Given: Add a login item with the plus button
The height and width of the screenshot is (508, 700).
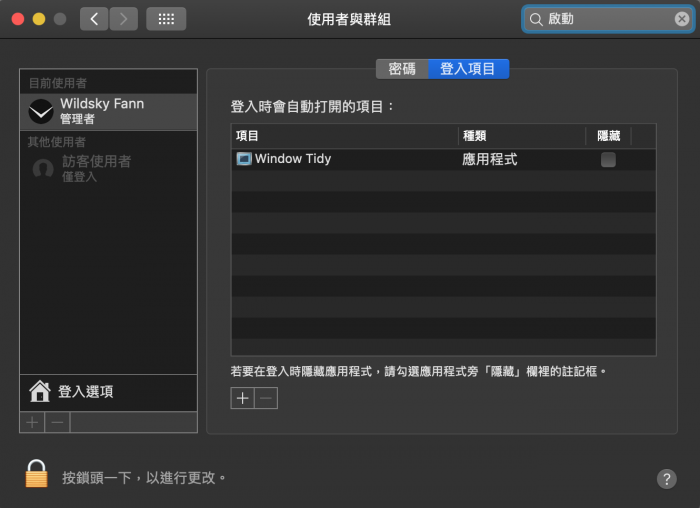Looking at the screenshot, I should [242, 398].
